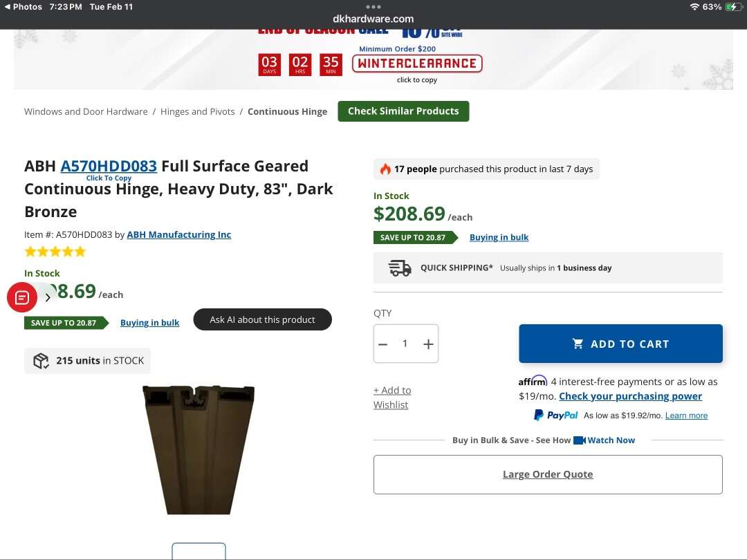Click the flame icon next to 17 people
This screenshot has height=560, width=747.
point(385,168)
